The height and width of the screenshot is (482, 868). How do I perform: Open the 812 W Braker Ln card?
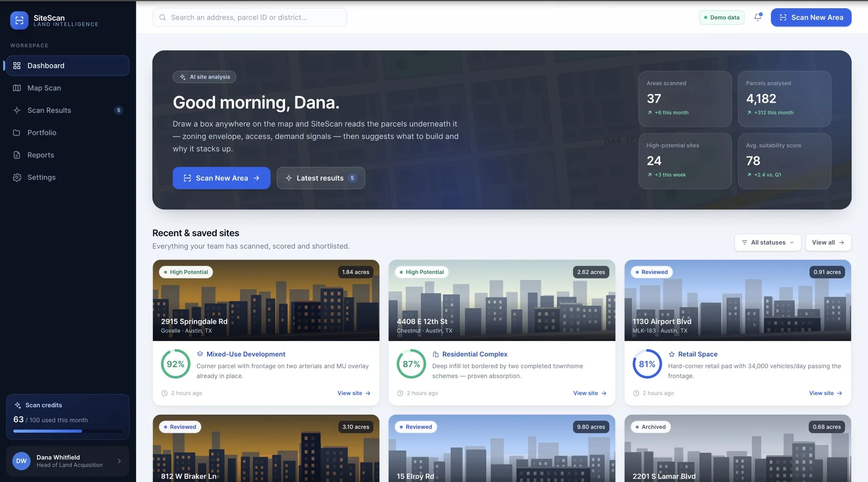click(x=266, y=448)
